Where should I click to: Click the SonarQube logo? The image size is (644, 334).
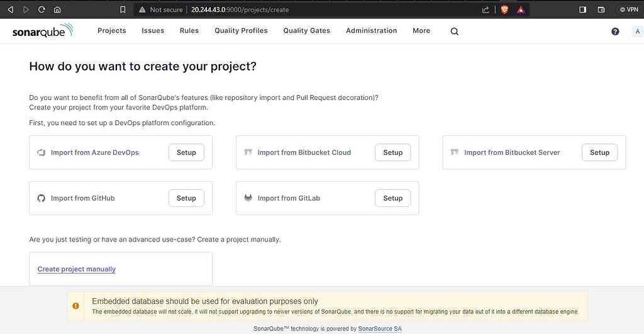point(43,31)
